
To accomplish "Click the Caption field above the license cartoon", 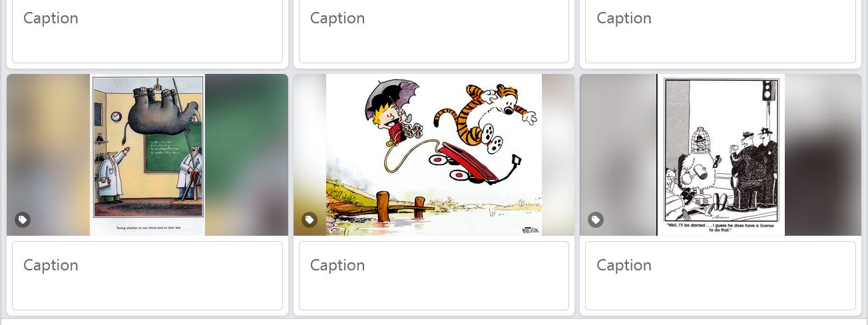I will click(720, 31).
